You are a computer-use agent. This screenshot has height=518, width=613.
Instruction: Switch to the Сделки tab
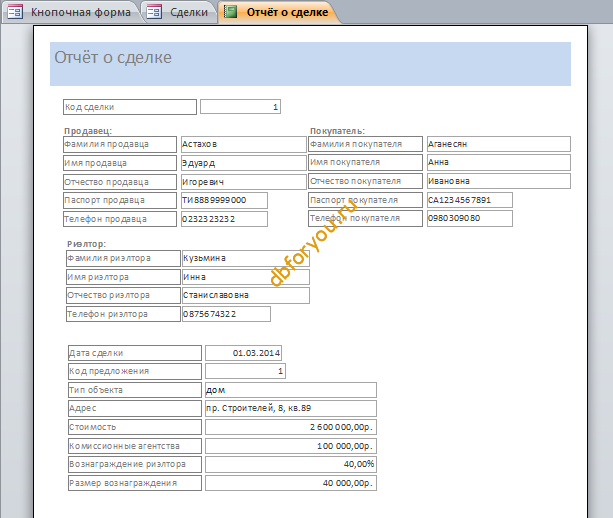180,12
